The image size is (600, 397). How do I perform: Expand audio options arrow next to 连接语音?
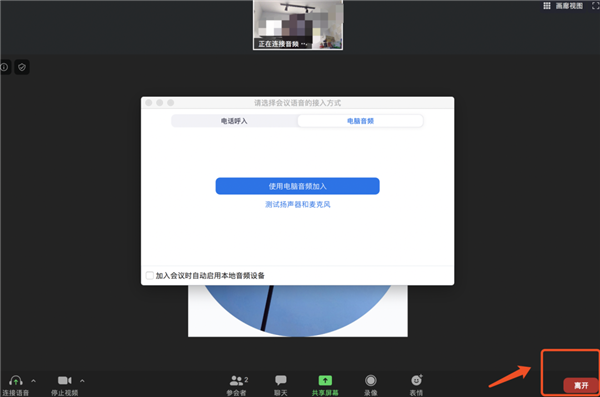[x=33, y=381]
